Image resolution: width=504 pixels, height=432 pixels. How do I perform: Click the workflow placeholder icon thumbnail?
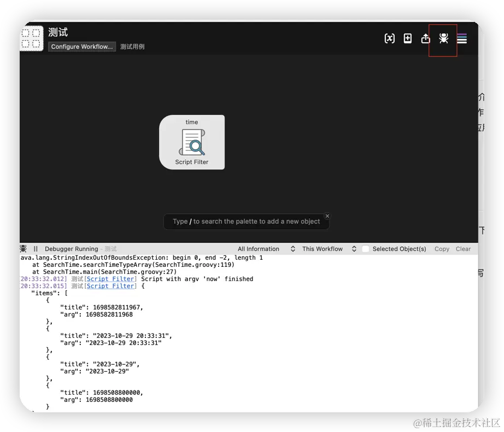pyautogui.click(x=32, y=38)
